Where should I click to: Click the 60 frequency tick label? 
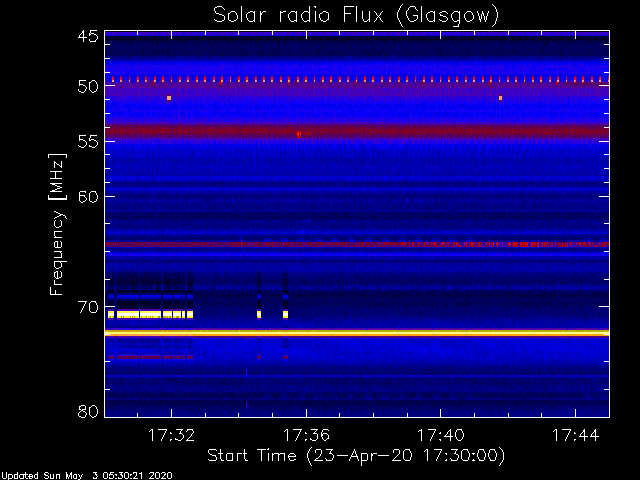tap(88, 197)
